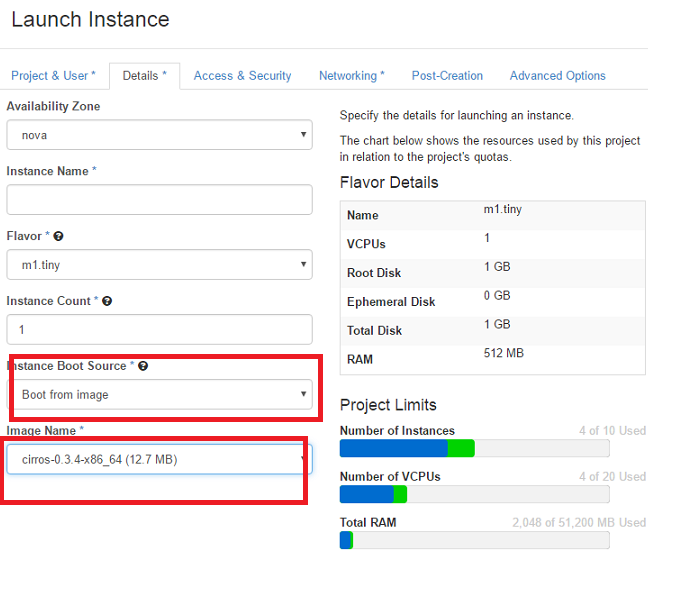
Task: Click the Instance Name text field
Action: click(x=159, y=200)
